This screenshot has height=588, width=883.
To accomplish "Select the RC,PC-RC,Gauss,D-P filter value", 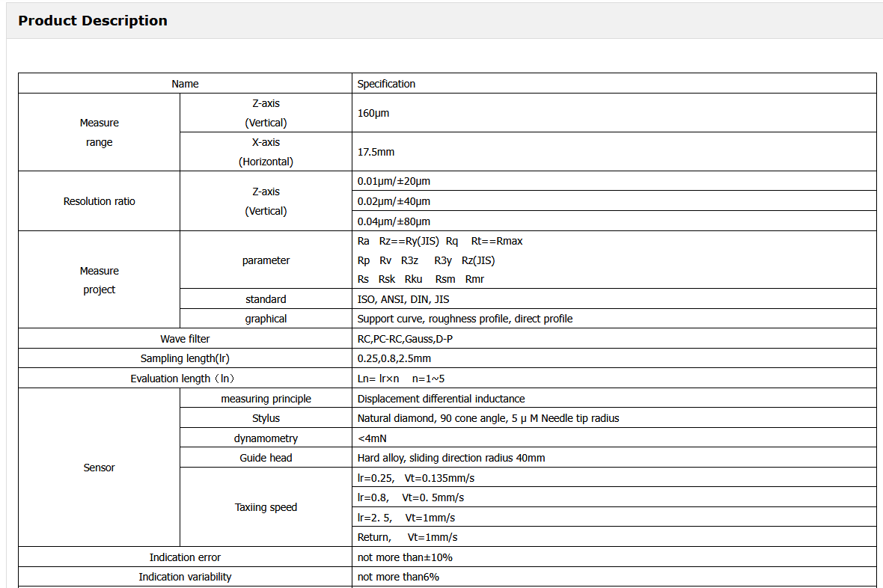I will coord(405,339).
